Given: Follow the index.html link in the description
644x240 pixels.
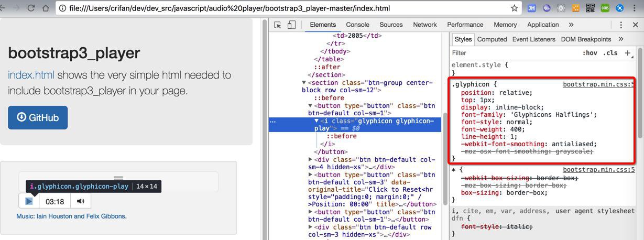Looking at the screenshot, I should 31,75.
